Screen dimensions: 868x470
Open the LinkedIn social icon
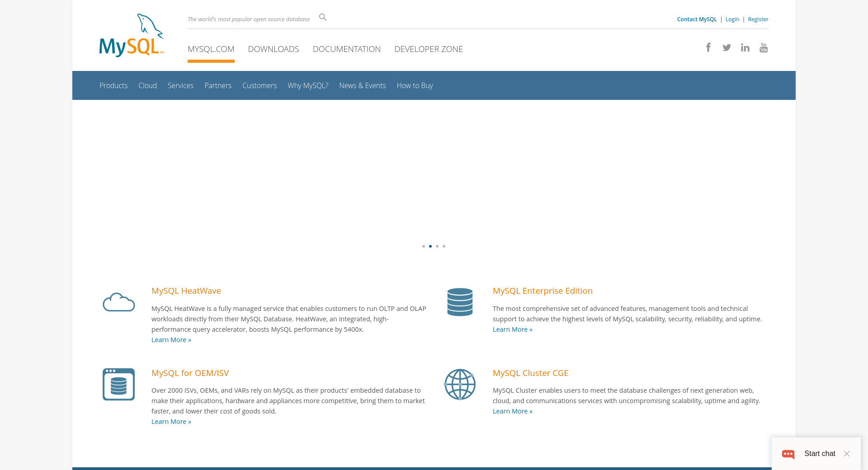[x=745, y=47]
